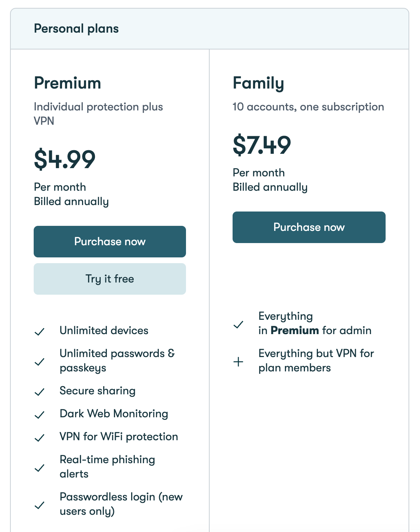The width and height of the screenshot is (420, 532).
Task: Click the Personal plans section header
Action: (x=76, y=29)
